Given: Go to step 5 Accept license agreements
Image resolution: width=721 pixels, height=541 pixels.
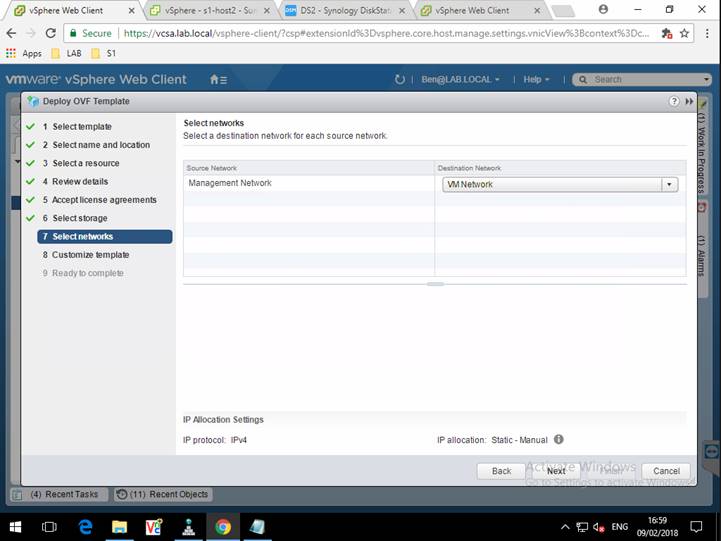Looking at the screenshot, I should pos(99,200).
